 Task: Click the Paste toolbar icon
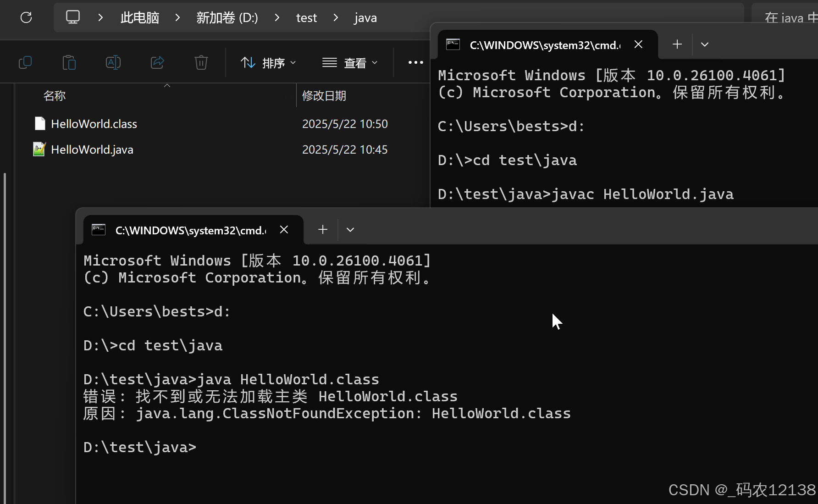69,62
